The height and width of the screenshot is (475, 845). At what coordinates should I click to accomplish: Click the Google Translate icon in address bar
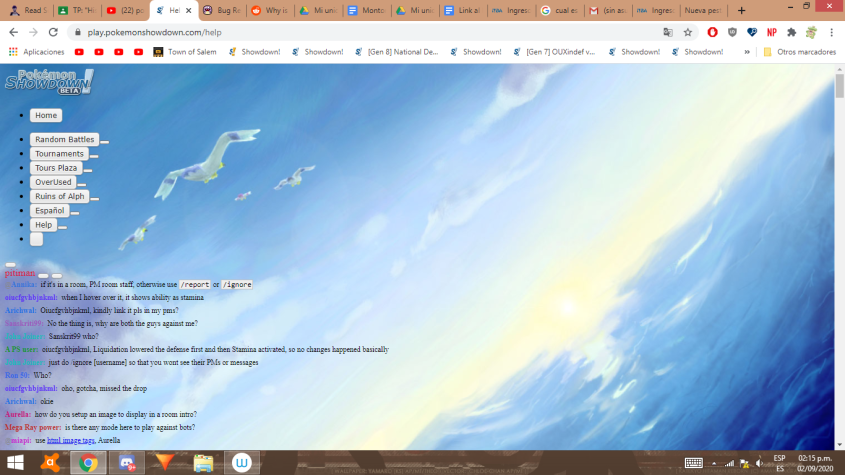[667, 32]
